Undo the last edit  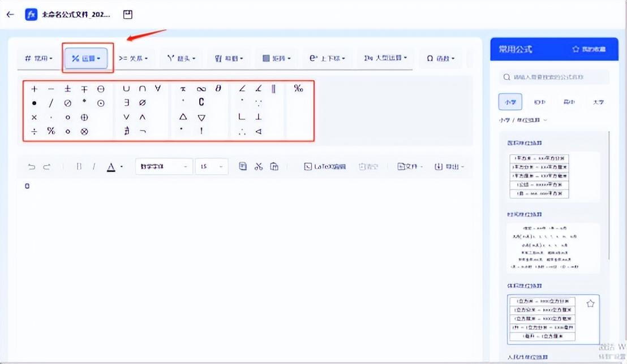point(32,167)
